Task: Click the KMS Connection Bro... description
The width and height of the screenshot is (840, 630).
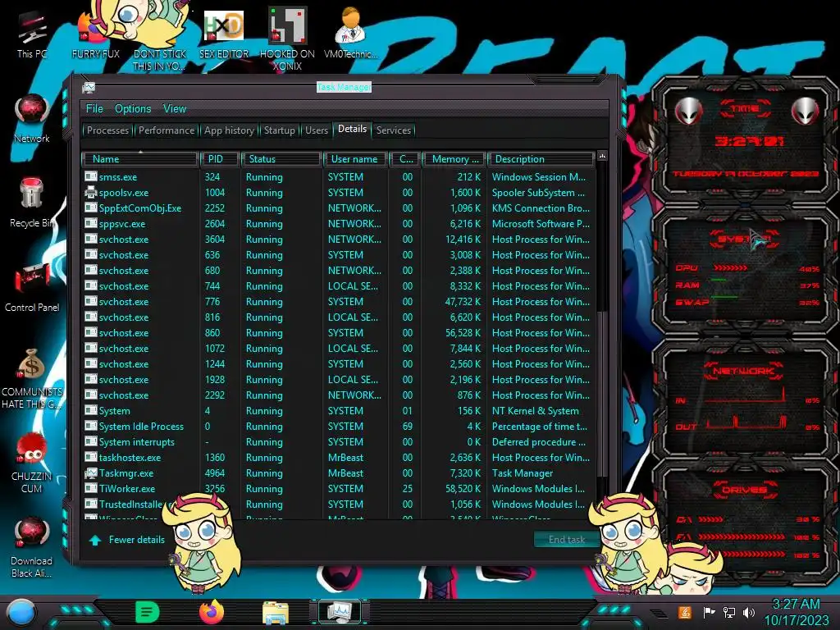Action: (x=541, y=208)
